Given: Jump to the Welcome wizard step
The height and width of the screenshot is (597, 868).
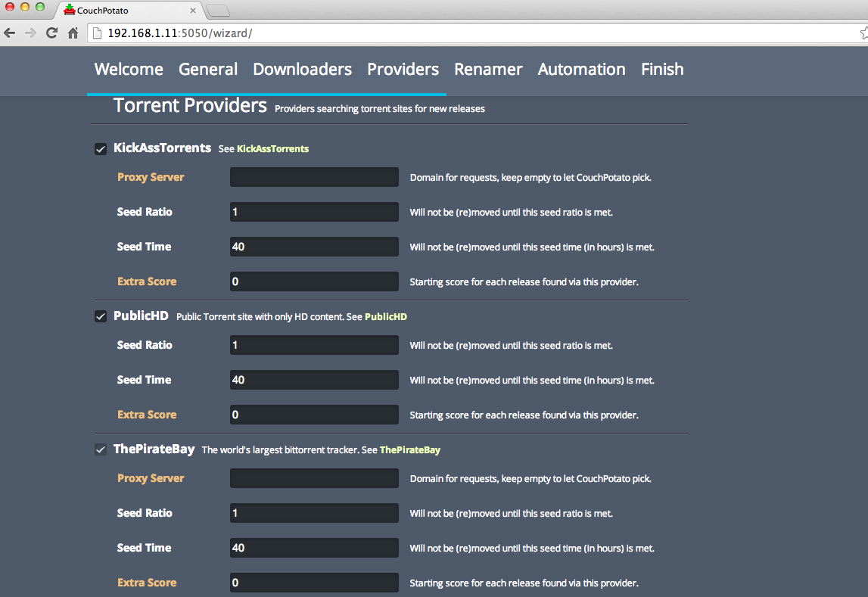Looking at the screenshot, I should pyautogui.click(x=129, y=69).
